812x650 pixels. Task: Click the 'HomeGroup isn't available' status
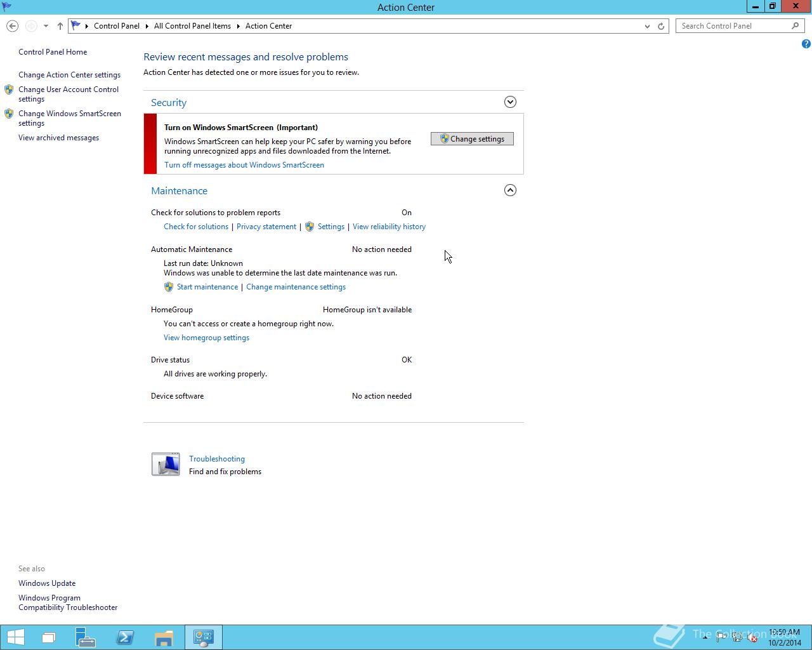[367, 310]
